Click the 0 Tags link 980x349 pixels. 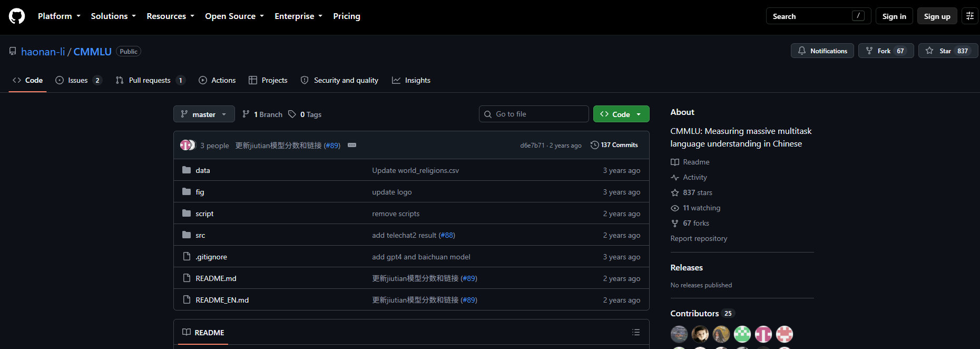pos(305,114)
